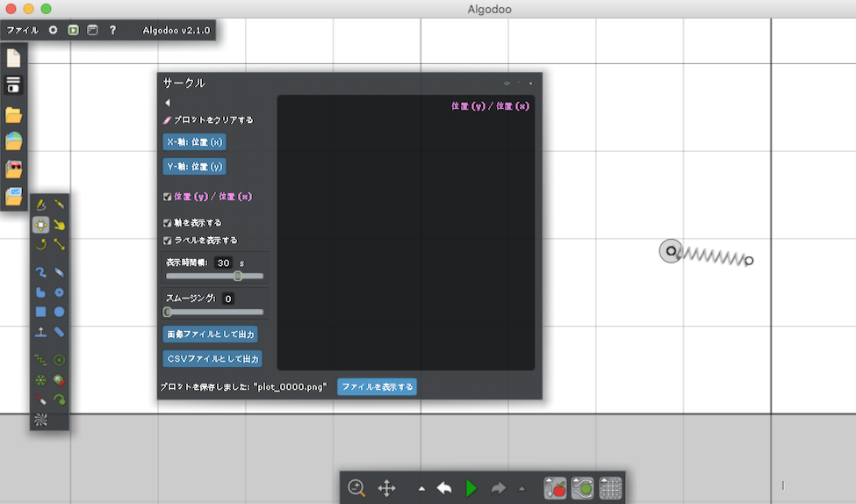856x504 pixels.
Task: Create new scene with blank page icon
Action: click(x=13, y=59)
